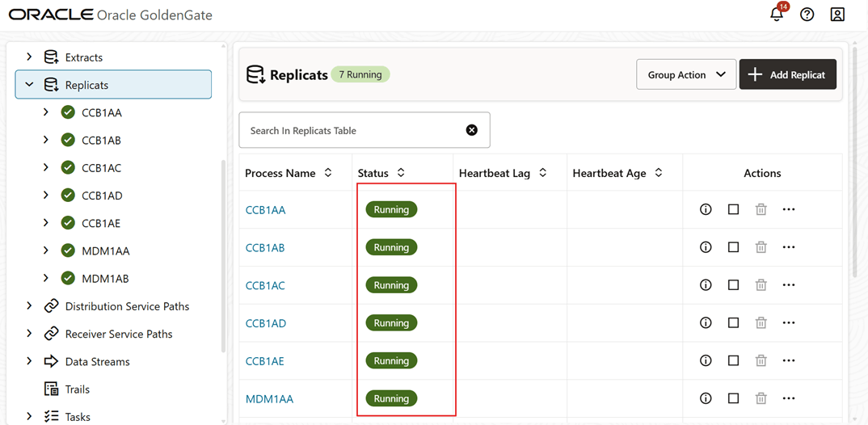Open more actions menu for MDM1AA
Viewport: 868px width, 425px height.
(x=789, y=398)
